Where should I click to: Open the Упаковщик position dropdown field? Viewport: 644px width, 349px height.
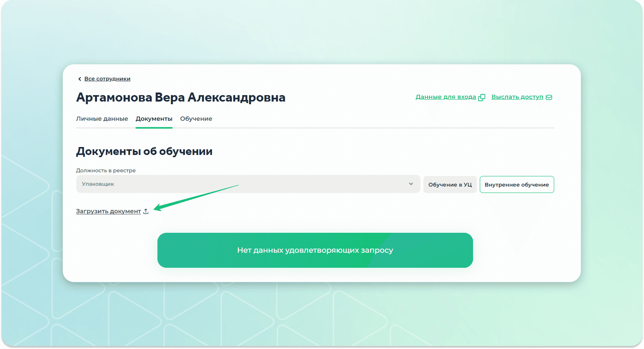point(240,184)
